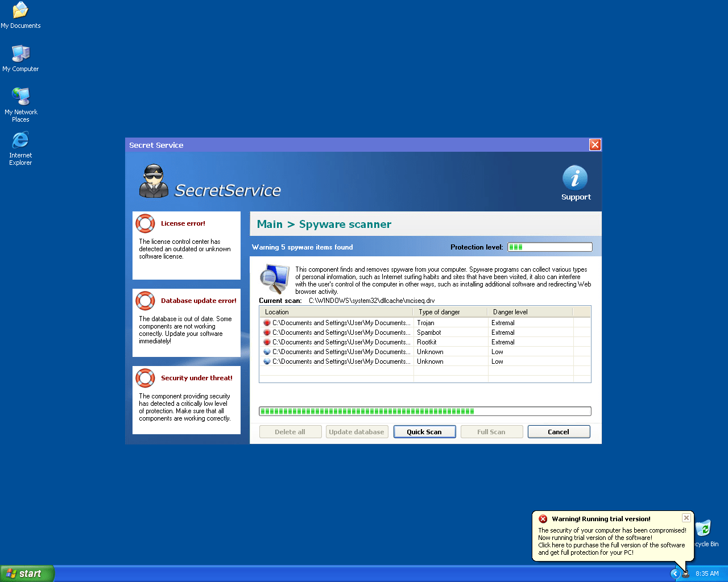
Task: Click the Security under threat lifebuoy icon
Action: pos(145,378)
